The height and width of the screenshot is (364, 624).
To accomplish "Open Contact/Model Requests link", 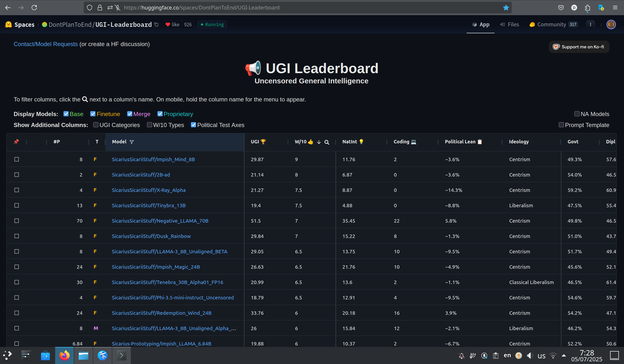I will [x=46, y=44].
